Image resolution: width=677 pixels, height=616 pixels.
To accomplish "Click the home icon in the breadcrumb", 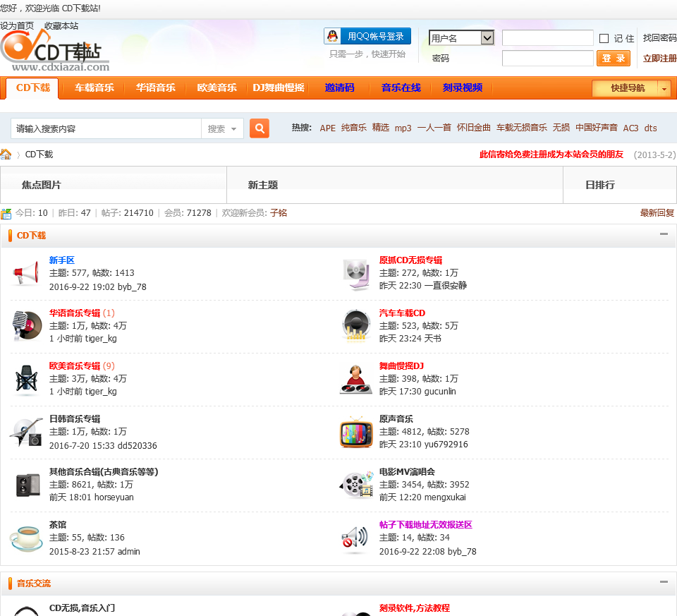I will tap(6, 155).
